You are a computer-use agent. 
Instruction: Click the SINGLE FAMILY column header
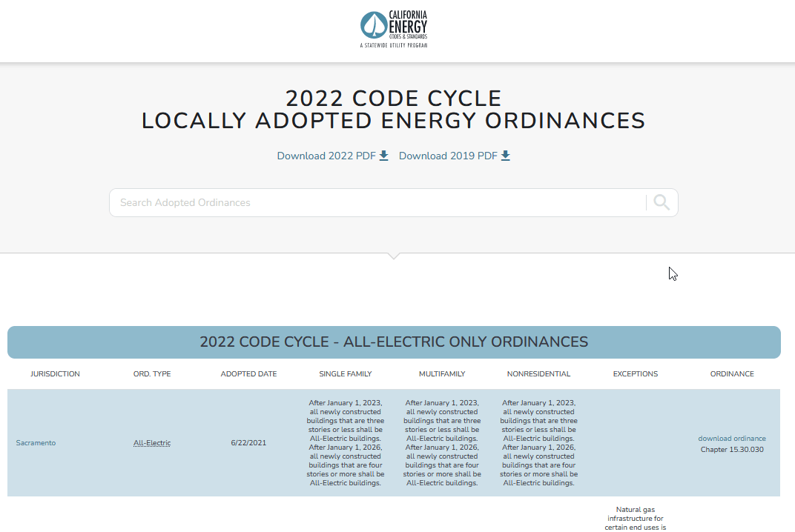346,374
